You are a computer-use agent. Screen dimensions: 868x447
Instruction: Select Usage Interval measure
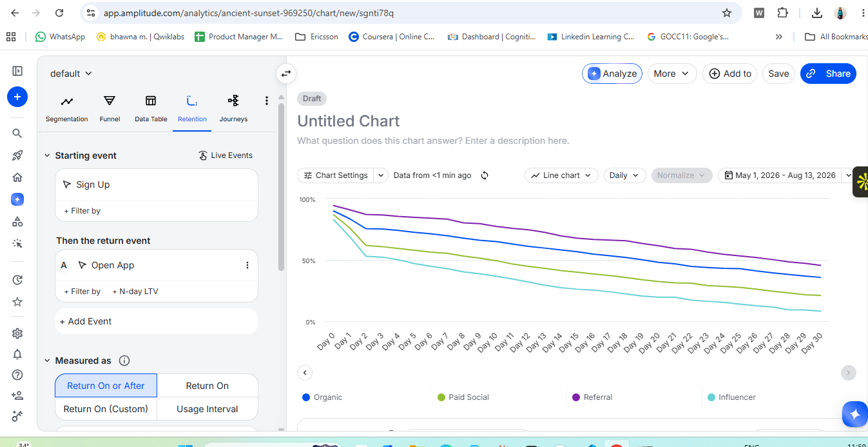pyautogui.click(x=207, y=409)
